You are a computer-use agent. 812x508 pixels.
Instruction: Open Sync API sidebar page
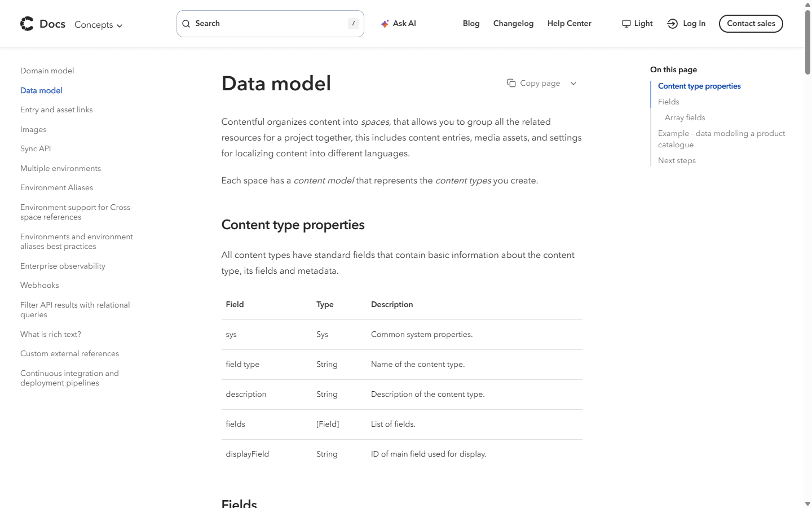(36, 148)
